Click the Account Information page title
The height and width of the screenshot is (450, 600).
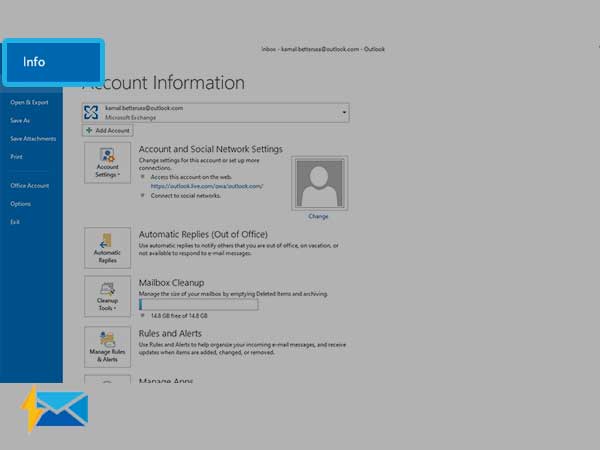tap(163, 83)
